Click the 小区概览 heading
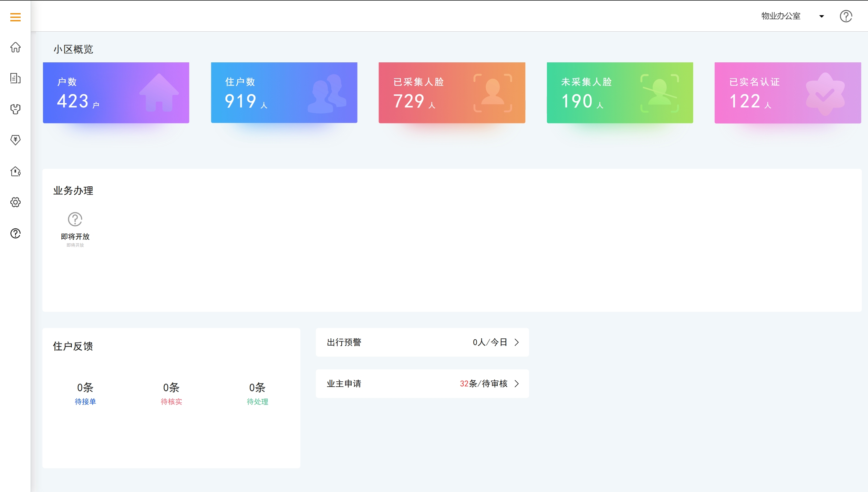This screenshot has height=492, width=868. click(73, 49)
